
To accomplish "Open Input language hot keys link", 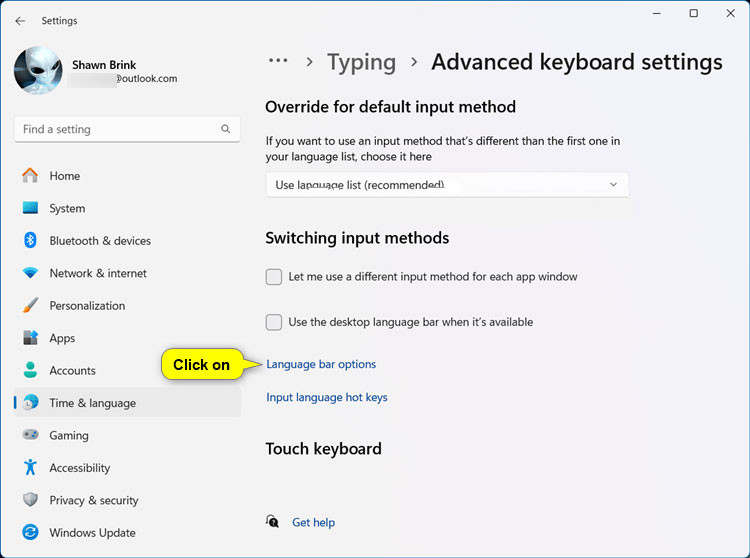I will pyautogui.click(x=327, y=397).
